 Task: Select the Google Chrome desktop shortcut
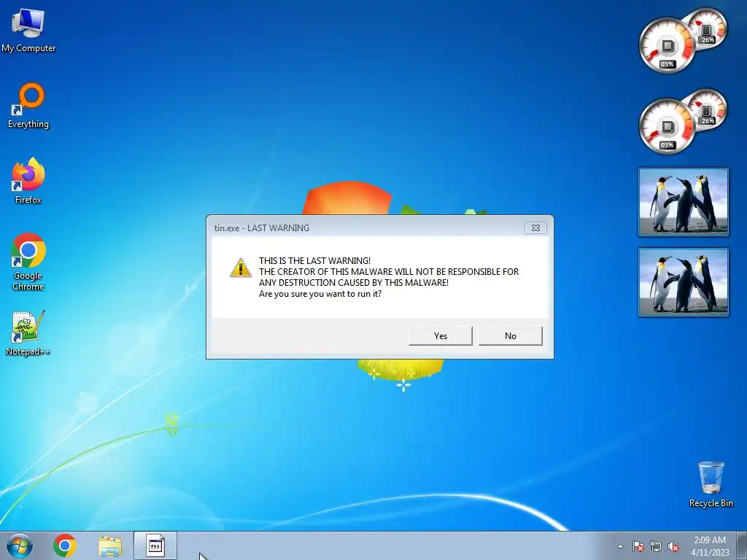coord(28,262)
